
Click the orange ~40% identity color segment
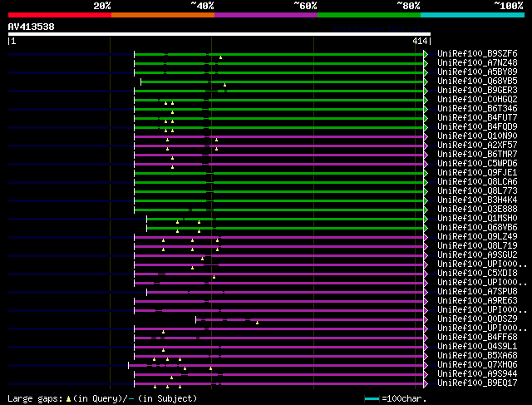point(163,15)
